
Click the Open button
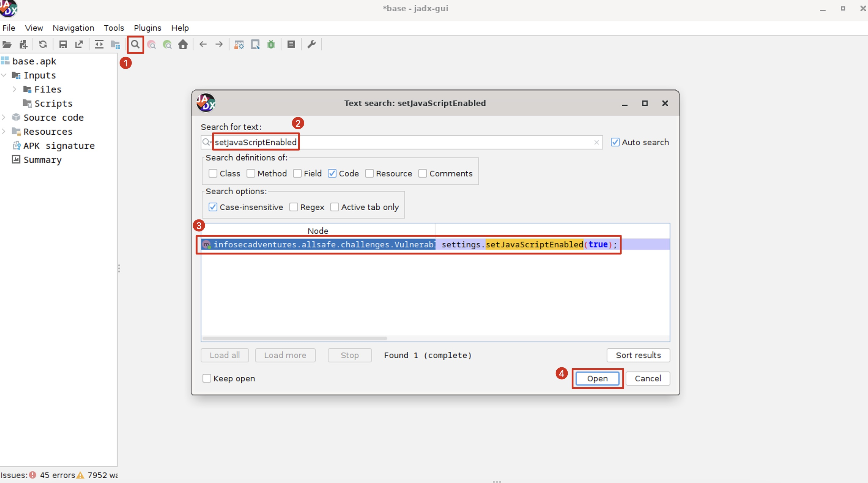tap(597, 378)
